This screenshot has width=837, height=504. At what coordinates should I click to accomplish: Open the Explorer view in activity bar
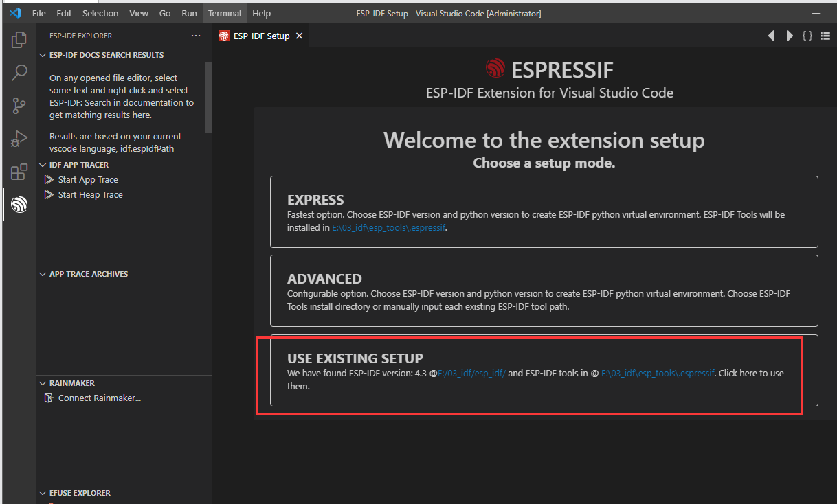(x=19, y=40)
